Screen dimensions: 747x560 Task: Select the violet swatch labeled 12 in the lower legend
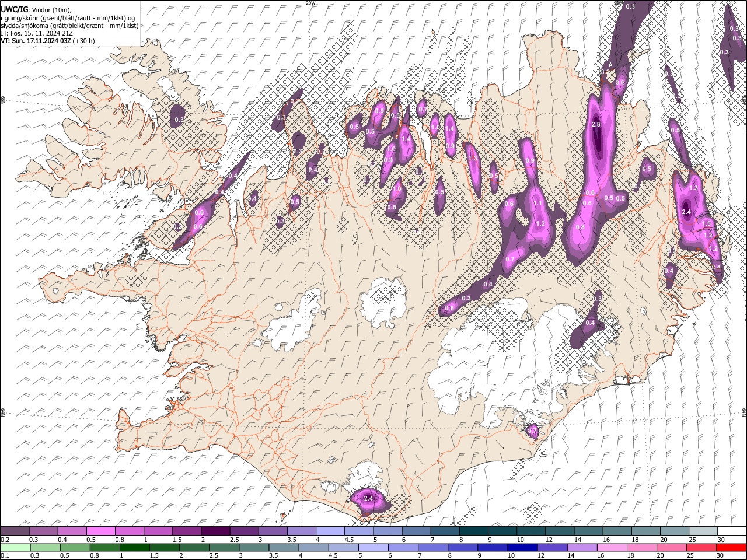pyautogui.click(x=551, y=547)
